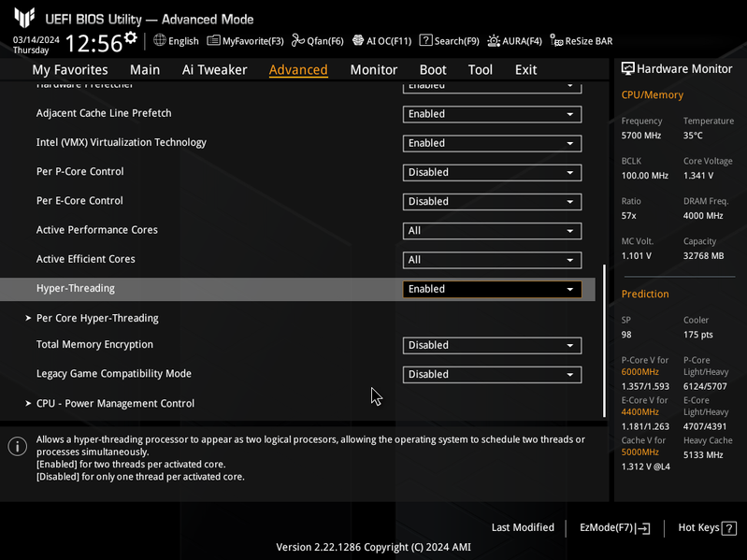Open Total Memory Encryption dropdown
This screenshot has height=560, width=747.
click(x=492, y=345)
